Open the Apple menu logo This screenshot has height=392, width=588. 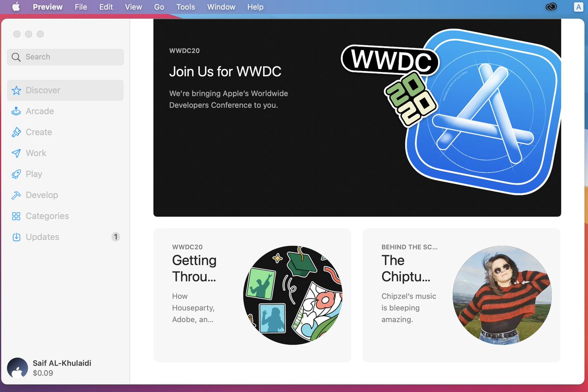[16, 7]
